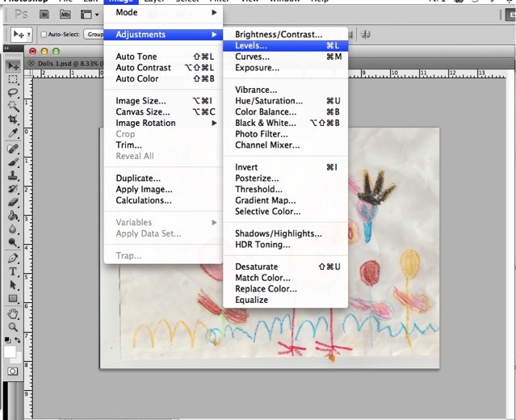Select the Quick Selection tool

[13, 106]
